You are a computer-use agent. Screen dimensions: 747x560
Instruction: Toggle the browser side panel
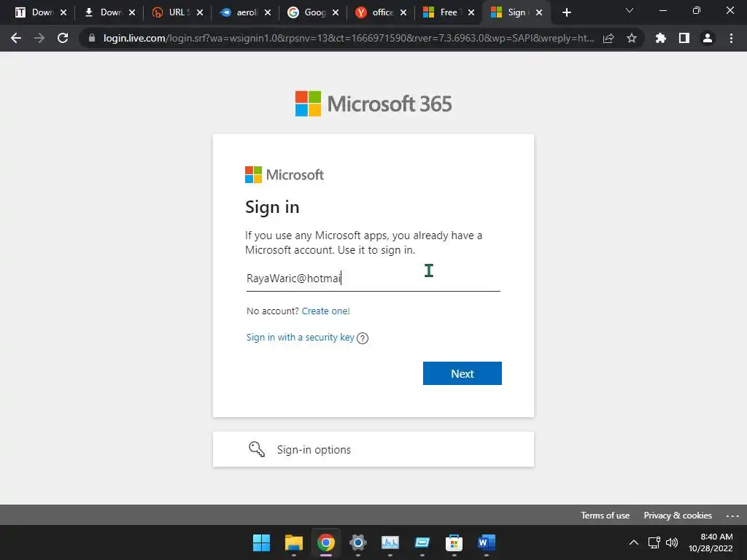pos(684,38)
